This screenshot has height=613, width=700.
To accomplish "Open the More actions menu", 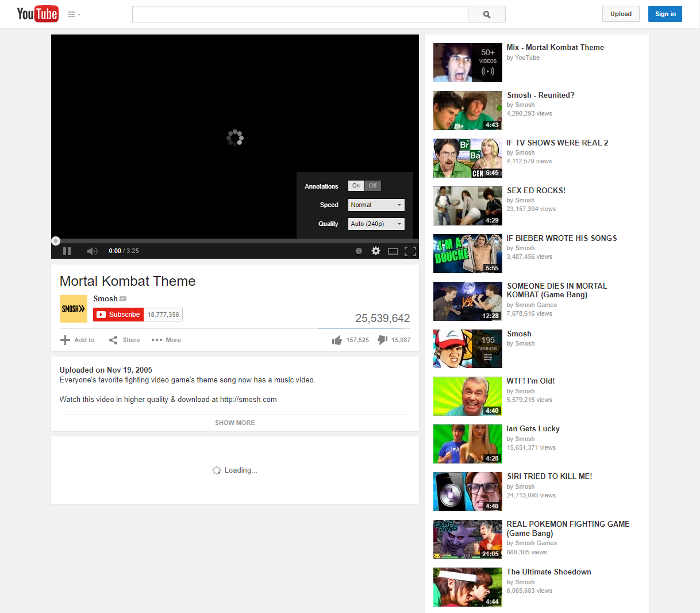I will [166, 340].
